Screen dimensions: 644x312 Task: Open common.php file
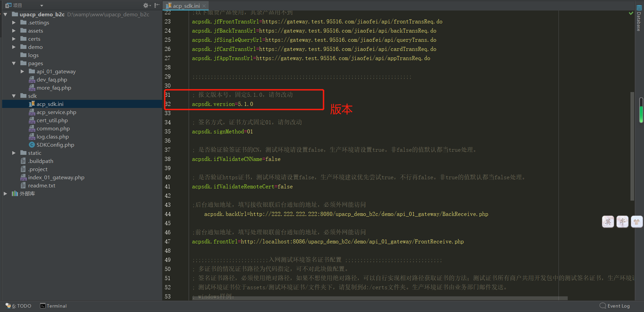coord(53,129)
